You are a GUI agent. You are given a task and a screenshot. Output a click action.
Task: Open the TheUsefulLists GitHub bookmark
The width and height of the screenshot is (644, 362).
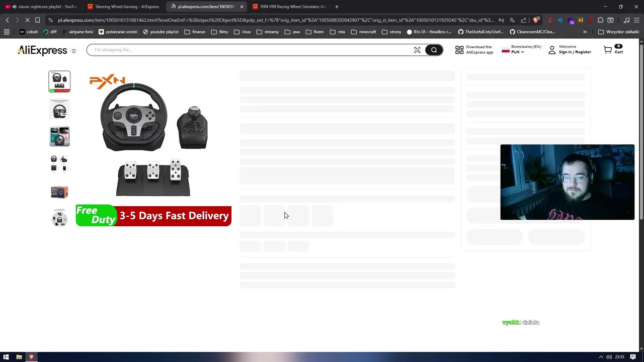[x=480, y=32]
